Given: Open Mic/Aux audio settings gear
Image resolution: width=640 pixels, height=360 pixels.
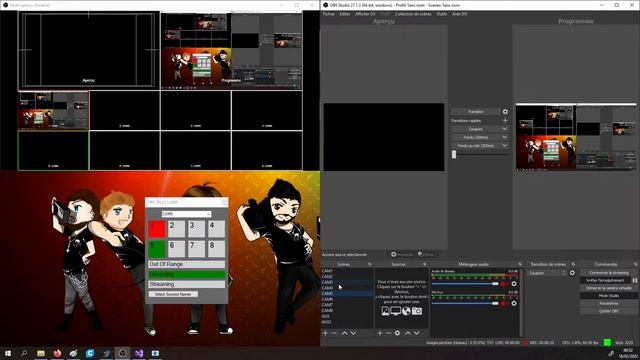Looking at the screenshot, I should [514, 303].
